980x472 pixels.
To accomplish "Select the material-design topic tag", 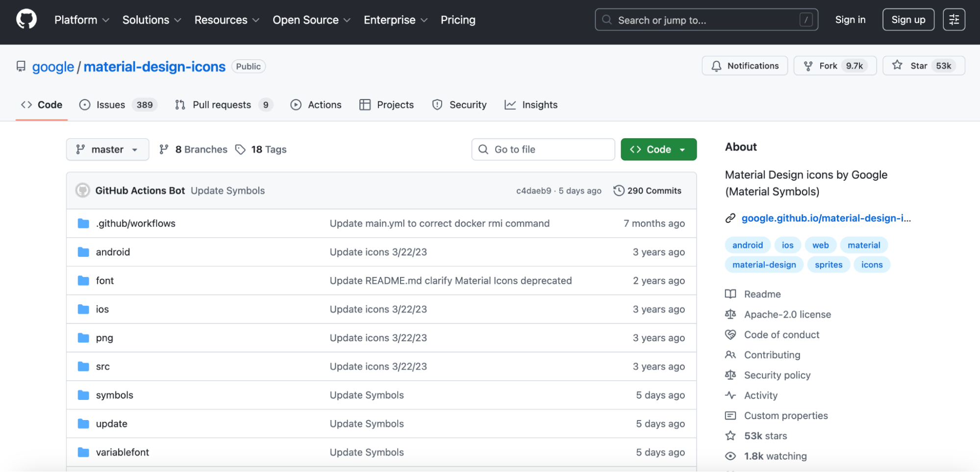I will point(764,265).
